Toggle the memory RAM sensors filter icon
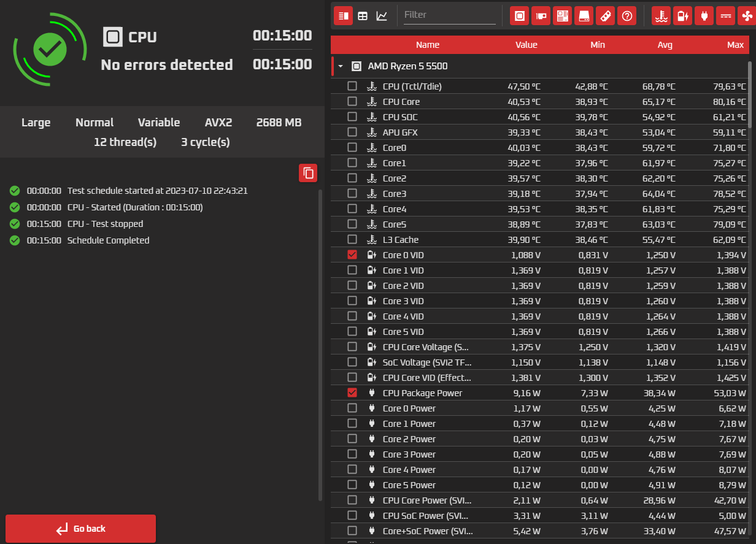The height and width of the screenshot is (544, 756). click(605, 16)
